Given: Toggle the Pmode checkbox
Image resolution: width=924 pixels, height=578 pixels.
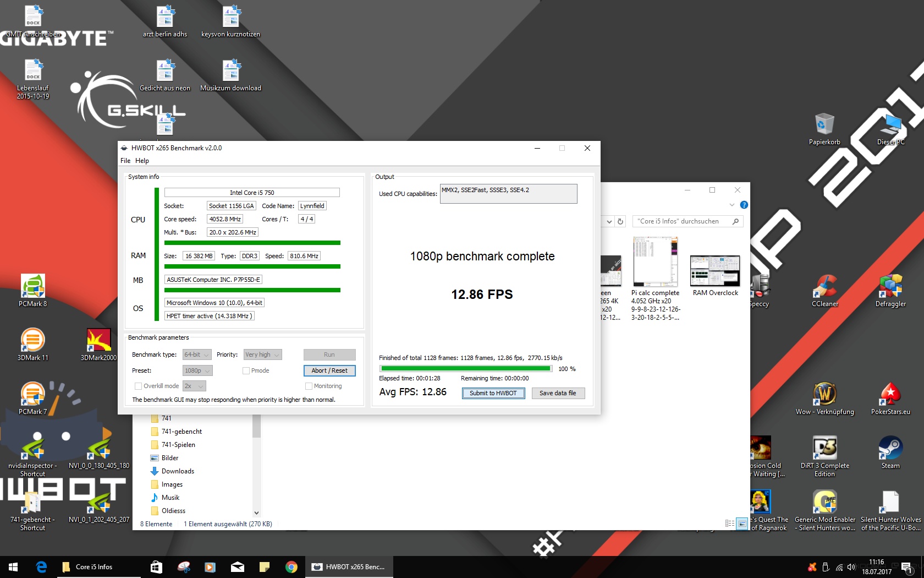Looking at the screenshot, I should (246, 370).
